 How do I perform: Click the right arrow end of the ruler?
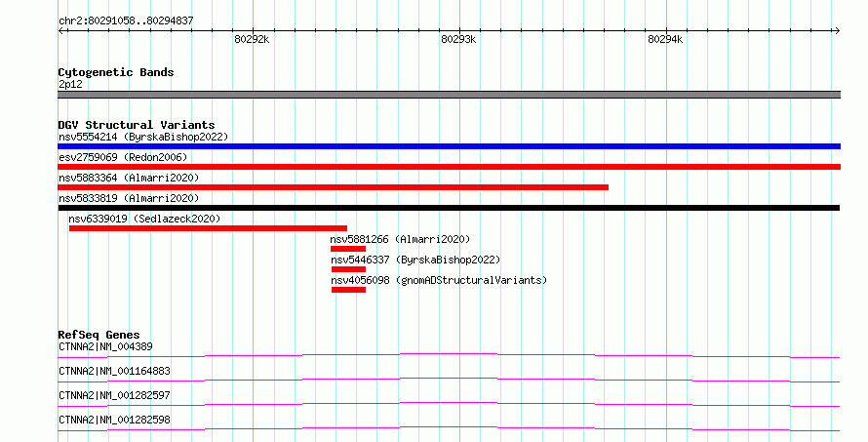[x=837, y=30]
